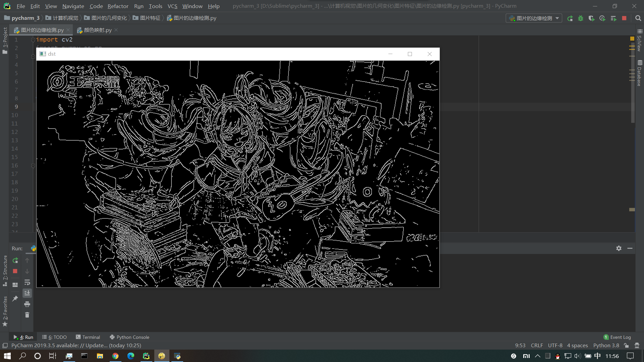The width and height of the screenshot is (644, 362).
Task: Open the Window menu
Action: point(192,6)
